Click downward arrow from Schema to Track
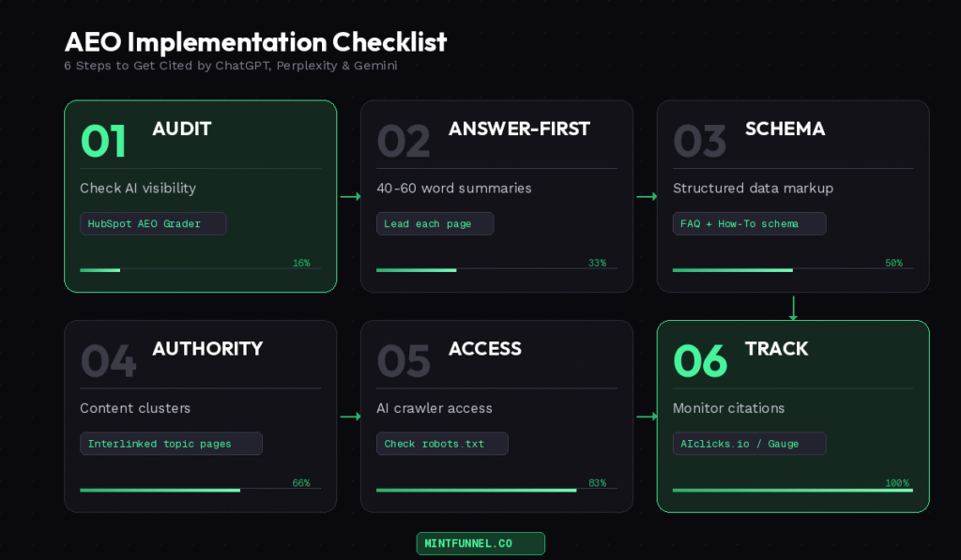The height and width of the screenshot is (560, 961). 794,307
